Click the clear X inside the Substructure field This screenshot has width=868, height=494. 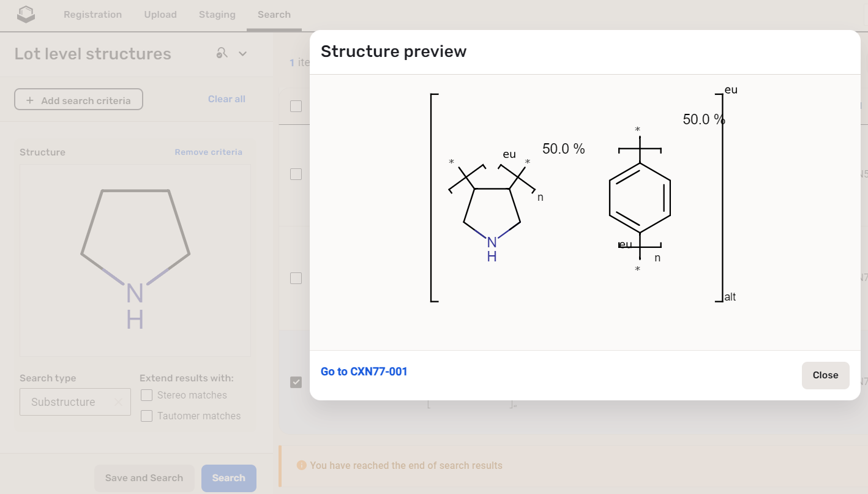coord(118,402)
